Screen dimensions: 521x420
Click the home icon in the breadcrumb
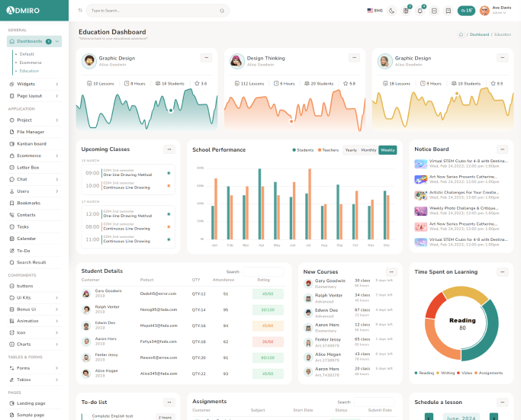[x=461, y=34]
